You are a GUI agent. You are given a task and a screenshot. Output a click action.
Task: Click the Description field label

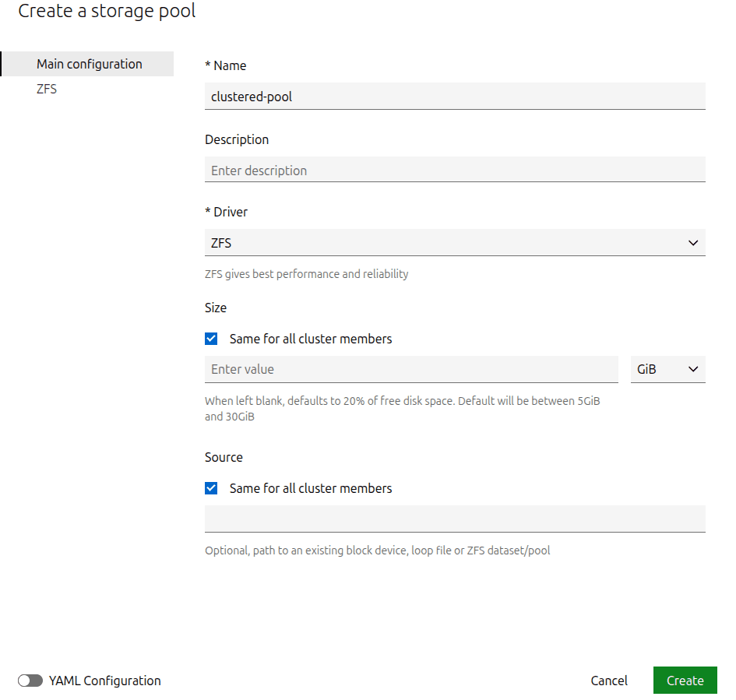pos(237,139)
